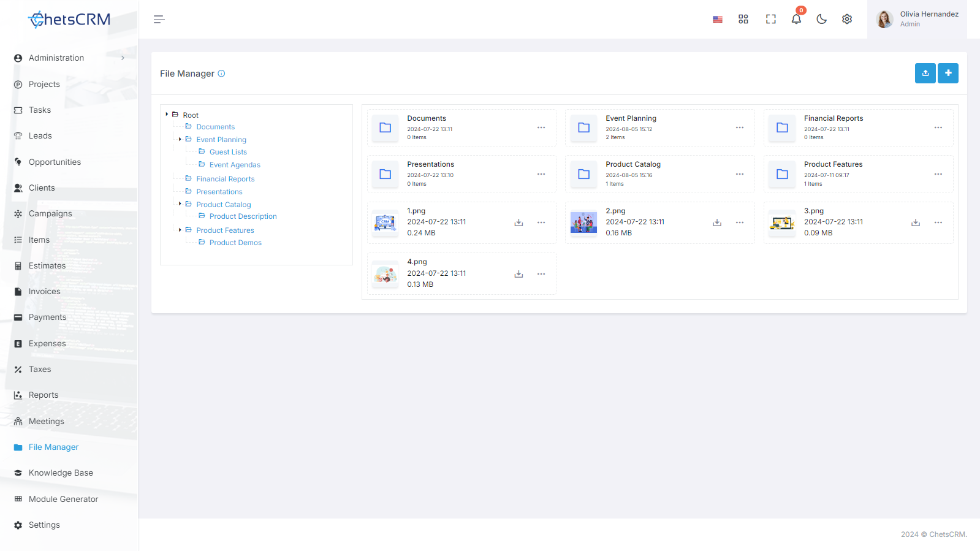The width and height of the screenshot is (980, 551).
Task: Open options menu for Product Features folder card
Action: click(938, 174)
